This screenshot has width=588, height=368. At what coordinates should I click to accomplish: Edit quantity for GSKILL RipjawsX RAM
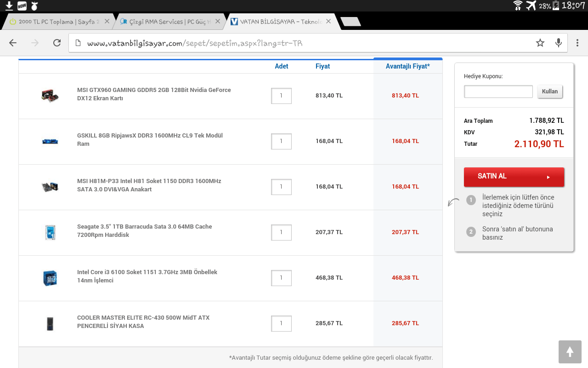281,141
